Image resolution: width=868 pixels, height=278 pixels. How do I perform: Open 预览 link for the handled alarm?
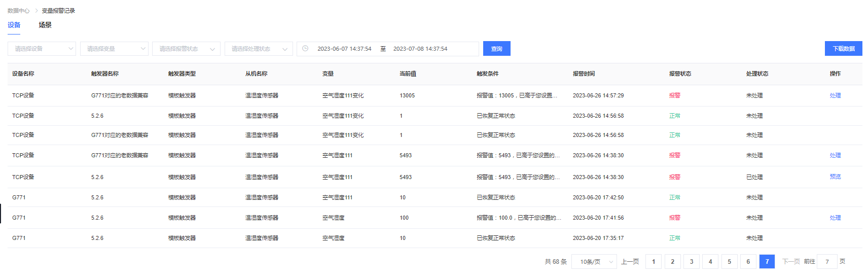835,177
